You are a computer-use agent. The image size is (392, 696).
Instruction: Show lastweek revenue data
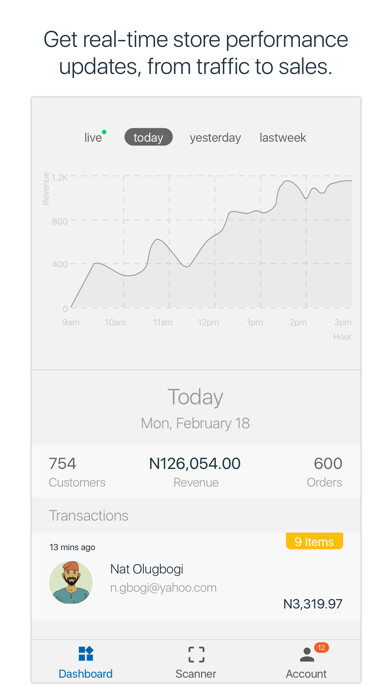(x=283, y=138)
